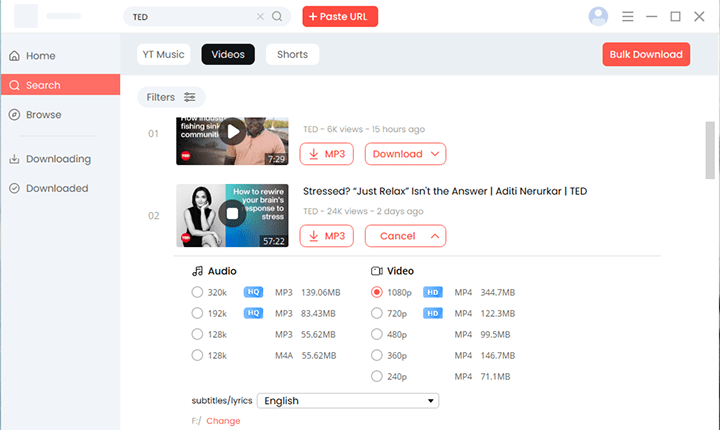Click the HQ badge next to 320k
Screen dimensions: 720x430
coord(253,292)
